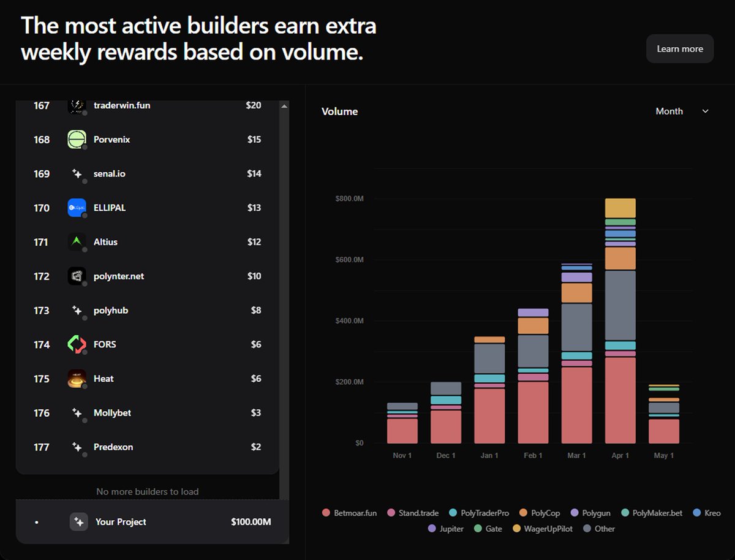Click the Predexon sparkle icon
The height and width of the screenshot is (560, 735).
point(77,447)
